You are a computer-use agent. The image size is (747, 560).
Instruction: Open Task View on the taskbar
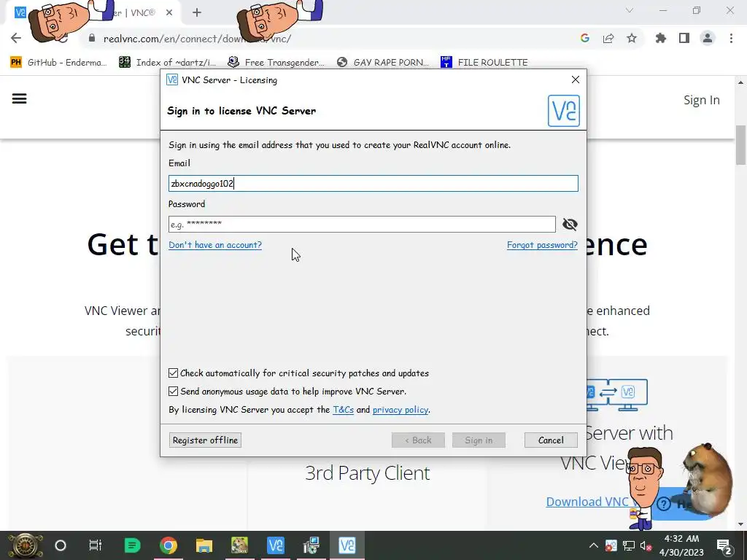point(96,545)
